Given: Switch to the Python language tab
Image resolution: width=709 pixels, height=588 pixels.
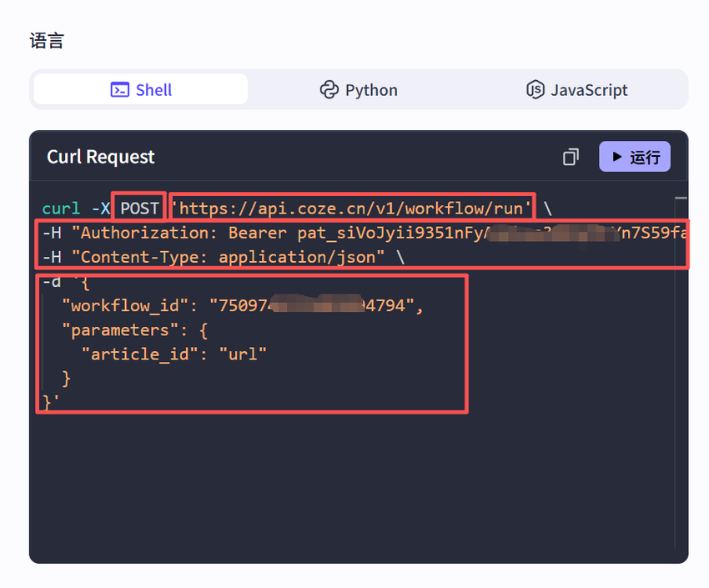Looking at the screenshot, I should (359, 89).
